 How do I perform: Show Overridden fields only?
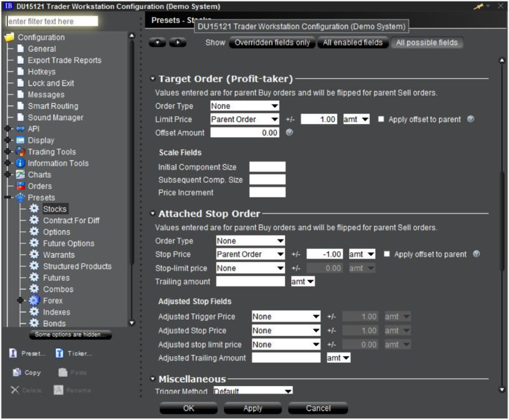(272, 43)
